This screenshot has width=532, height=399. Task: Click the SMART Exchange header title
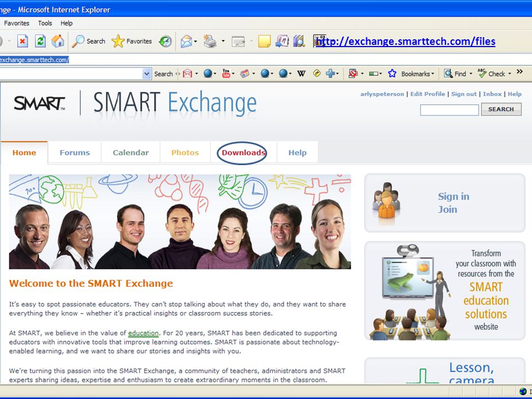(175, 103)
